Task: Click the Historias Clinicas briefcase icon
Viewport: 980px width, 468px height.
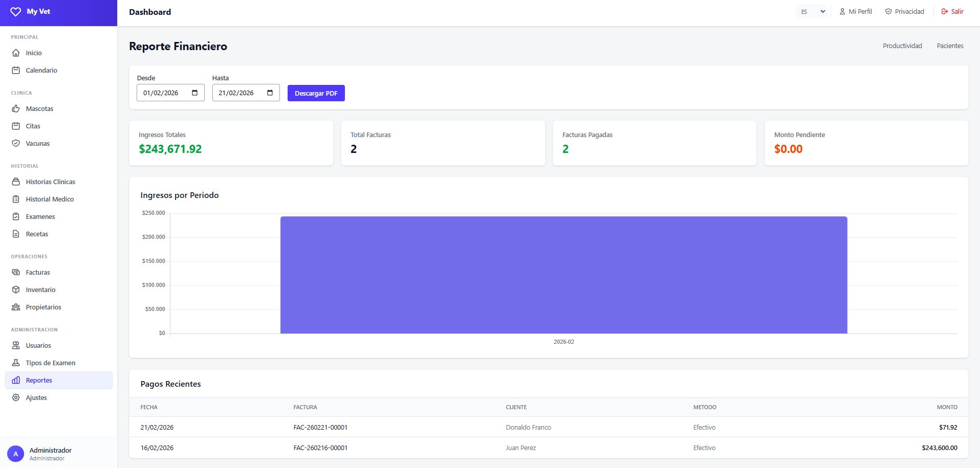Action: click(16, 182)
